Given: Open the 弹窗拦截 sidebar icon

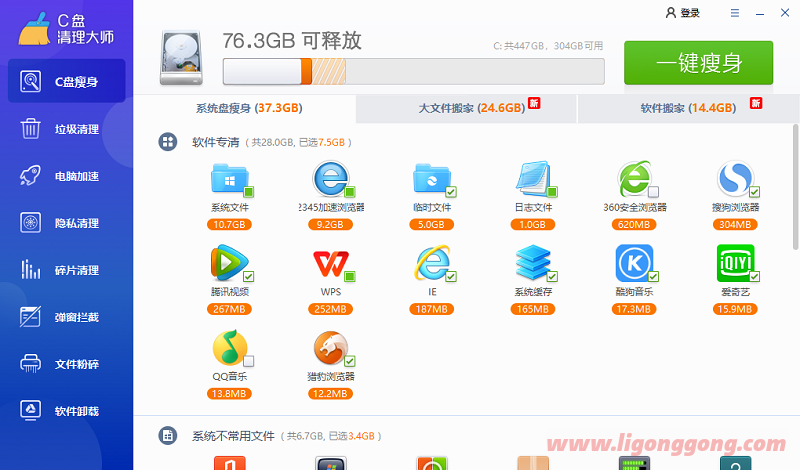Looking at the screenshot, I should coord(30,316).
